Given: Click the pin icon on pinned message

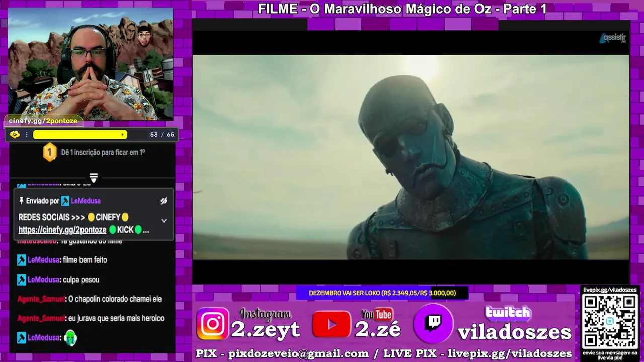Looking at the screenshot, I should (x=21, y=201).
